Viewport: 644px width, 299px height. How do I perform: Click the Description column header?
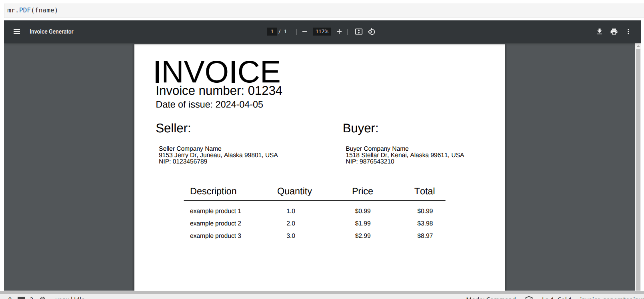click(x=213, y=191)
